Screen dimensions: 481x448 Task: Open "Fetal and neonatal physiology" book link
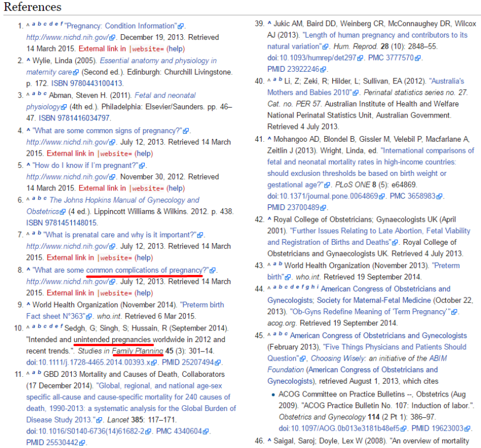tap(111, 101)
